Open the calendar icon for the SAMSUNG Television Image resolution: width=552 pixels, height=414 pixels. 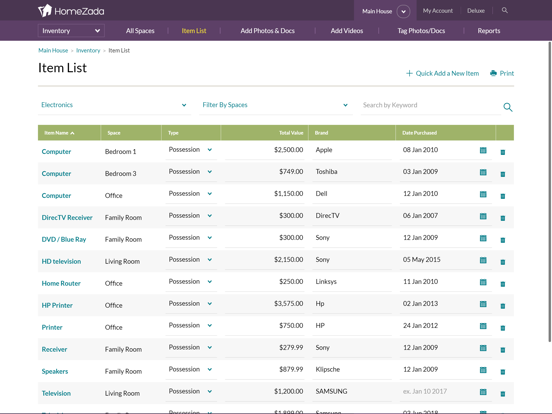tap(483, 392)
